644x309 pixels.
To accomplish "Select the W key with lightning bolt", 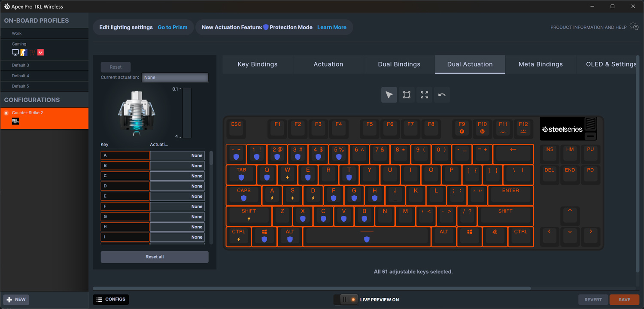I will click(x=287, y=174).
